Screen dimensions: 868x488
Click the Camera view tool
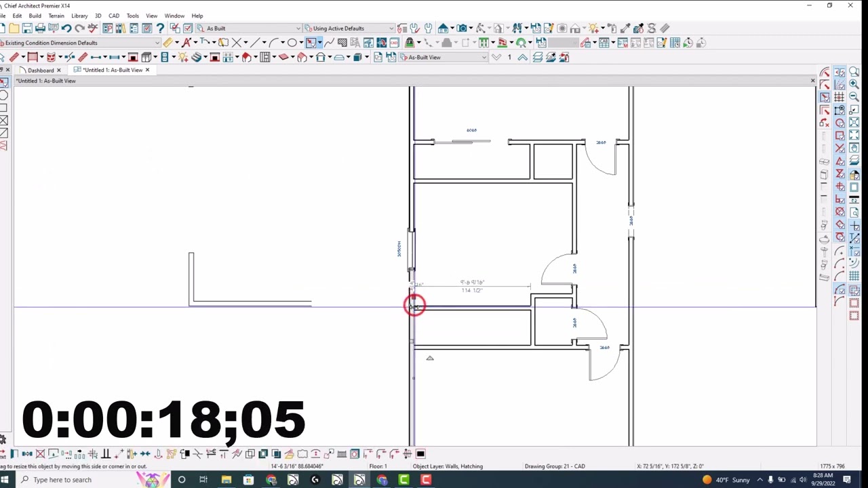pyautogui.click(x=461, y=28)
